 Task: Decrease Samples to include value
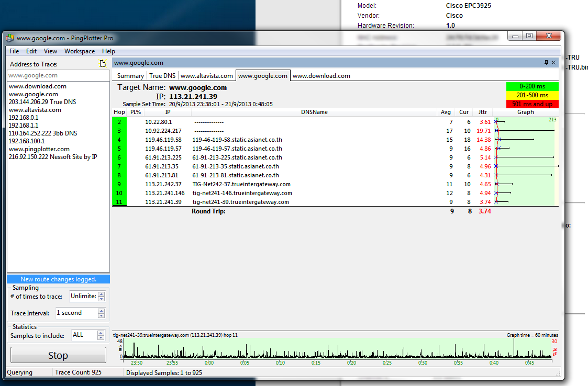[101, 338]
